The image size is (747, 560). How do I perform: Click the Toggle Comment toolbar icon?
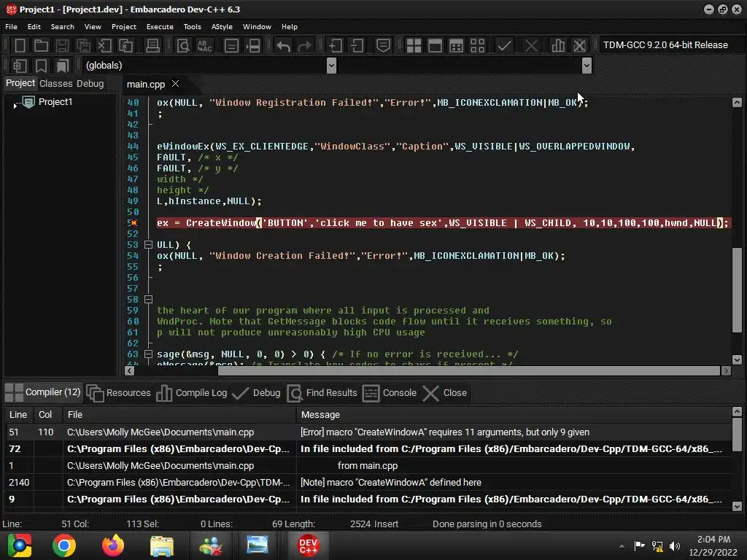(x=383, y=46)
